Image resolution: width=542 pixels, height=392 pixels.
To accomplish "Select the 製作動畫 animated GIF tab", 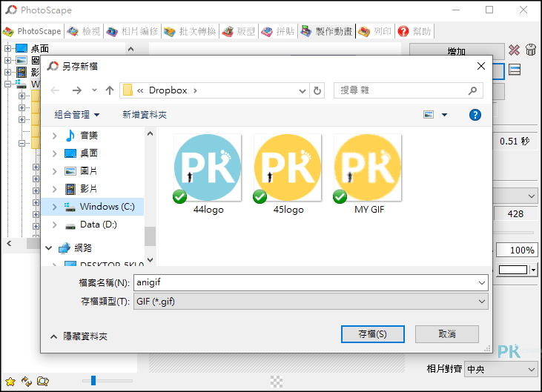I will [326, 31].
